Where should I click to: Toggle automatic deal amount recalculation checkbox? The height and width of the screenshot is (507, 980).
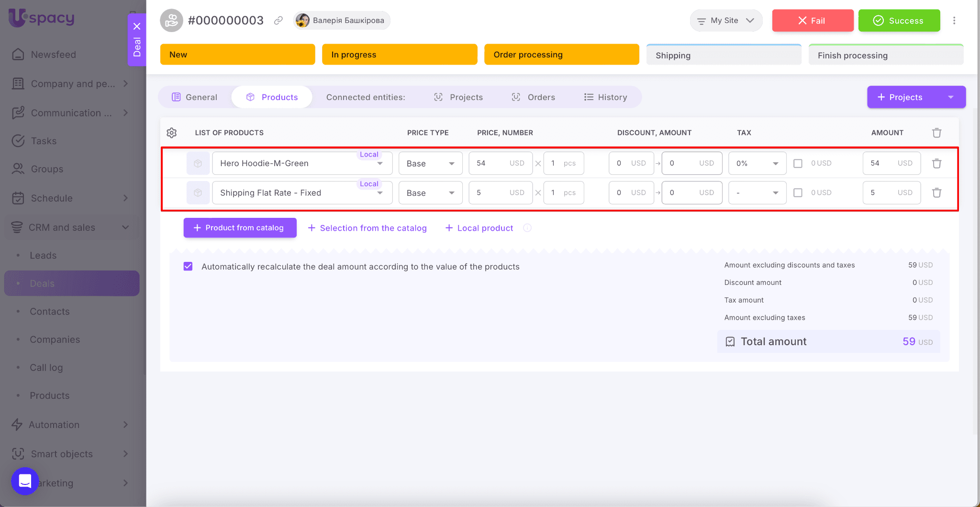[188, 266]
